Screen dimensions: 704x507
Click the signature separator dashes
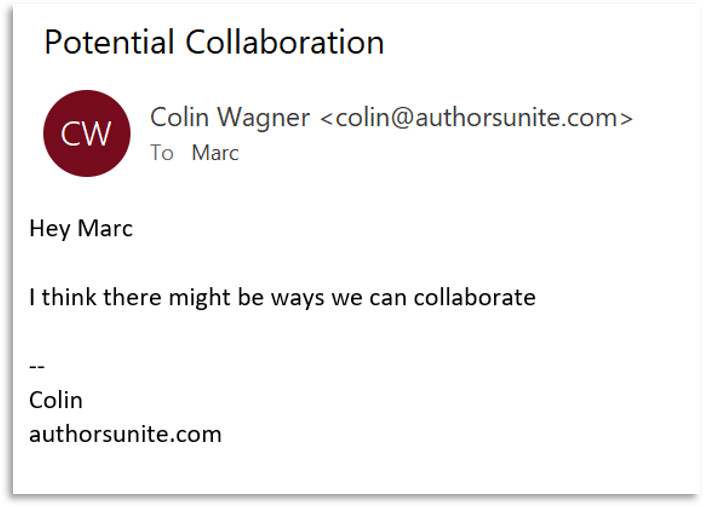pyautogui.click(x=37, y=367)
